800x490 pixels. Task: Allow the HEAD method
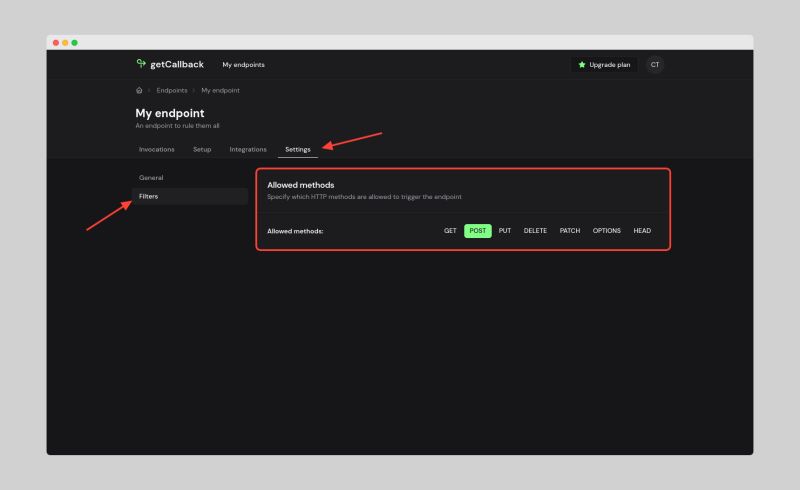642,231
